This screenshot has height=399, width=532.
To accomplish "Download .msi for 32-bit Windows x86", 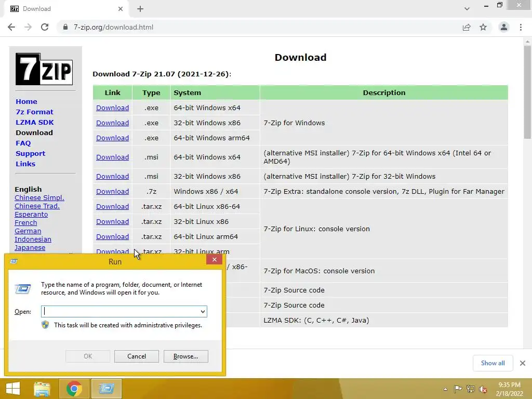I will [112, 177].
